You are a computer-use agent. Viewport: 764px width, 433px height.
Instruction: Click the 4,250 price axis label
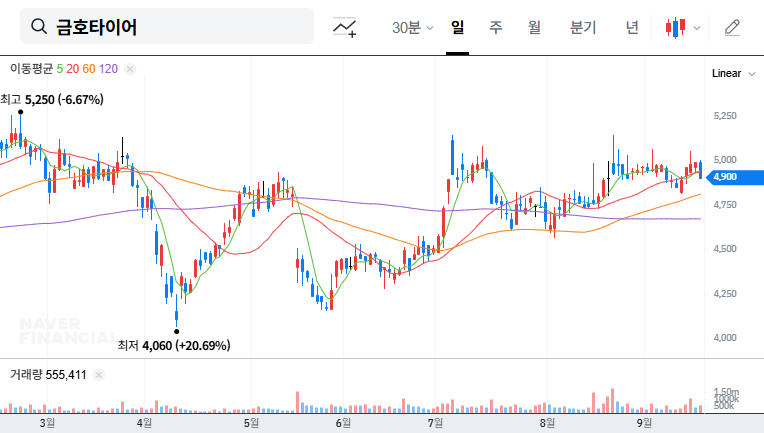(725, 294)
